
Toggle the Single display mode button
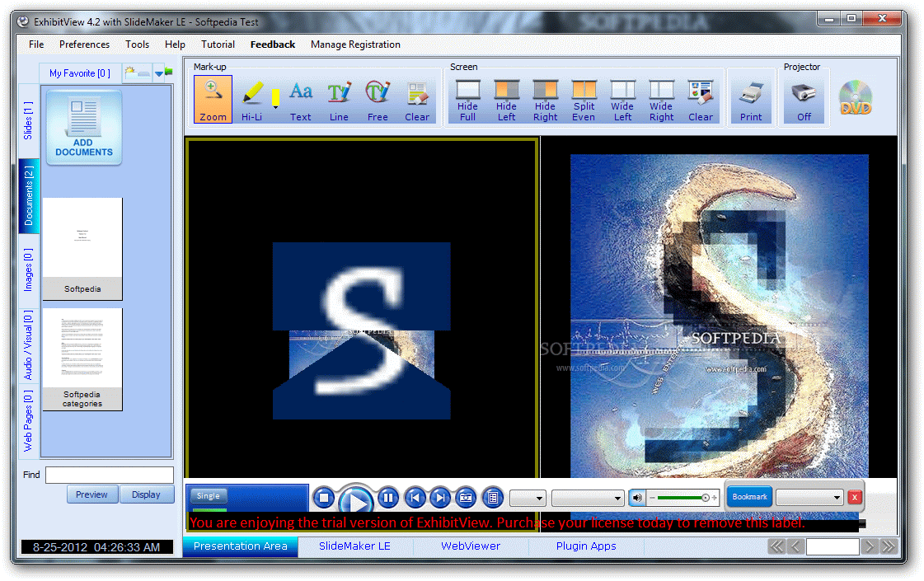209,496
